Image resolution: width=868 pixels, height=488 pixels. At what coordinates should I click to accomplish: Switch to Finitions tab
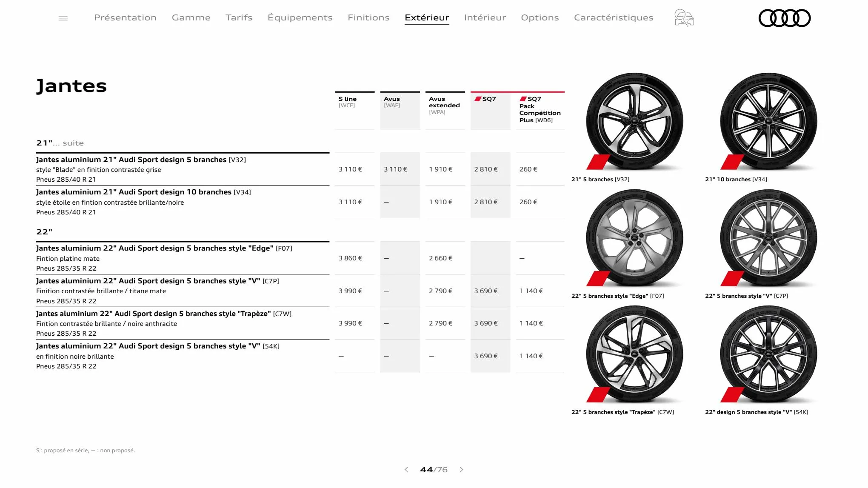coord(368,17)
